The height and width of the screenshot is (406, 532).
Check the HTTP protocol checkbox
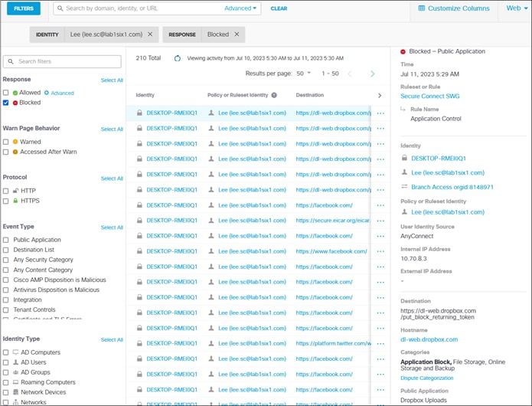click(6, 191)
